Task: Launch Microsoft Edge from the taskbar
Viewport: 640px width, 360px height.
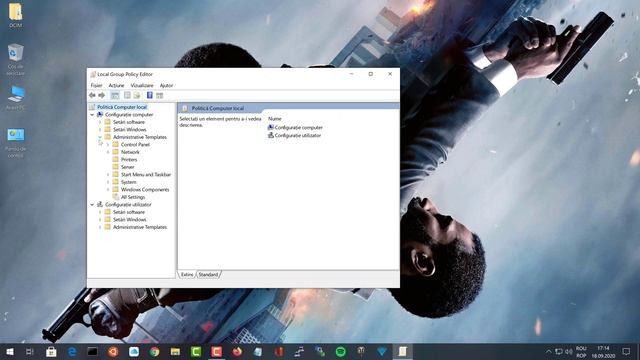Action: pyautogui.click(x=72, y=351)
